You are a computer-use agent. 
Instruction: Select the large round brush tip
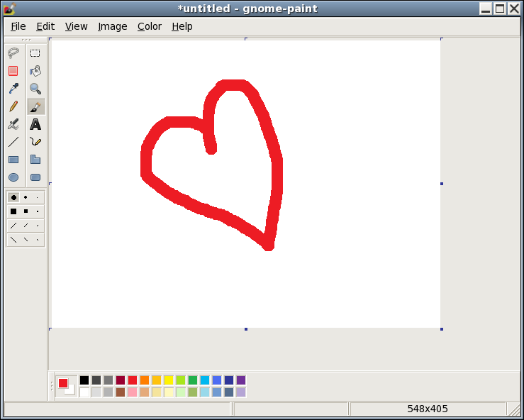13,198
